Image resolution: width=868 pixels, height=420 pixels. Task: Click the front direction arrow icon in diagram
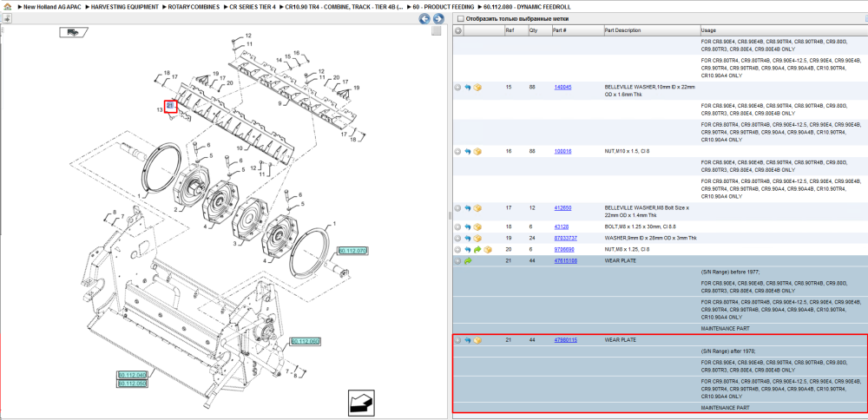tap(362, 403)
